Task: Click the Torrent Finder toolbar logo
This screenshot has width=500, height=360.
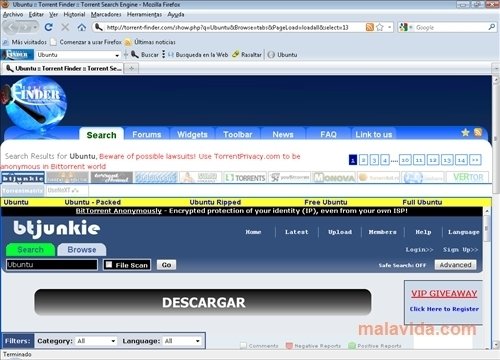Action: pos(17,54)
